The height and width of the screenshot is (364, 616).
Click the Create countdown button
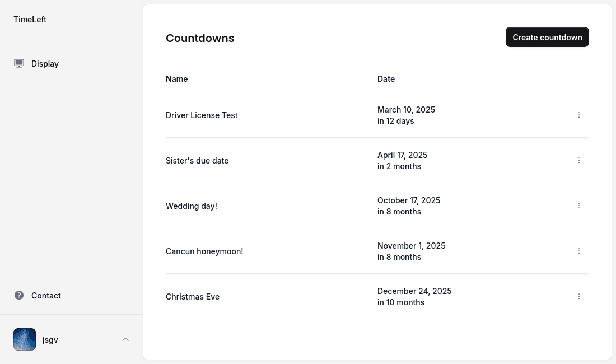click(x=547, y=38)
